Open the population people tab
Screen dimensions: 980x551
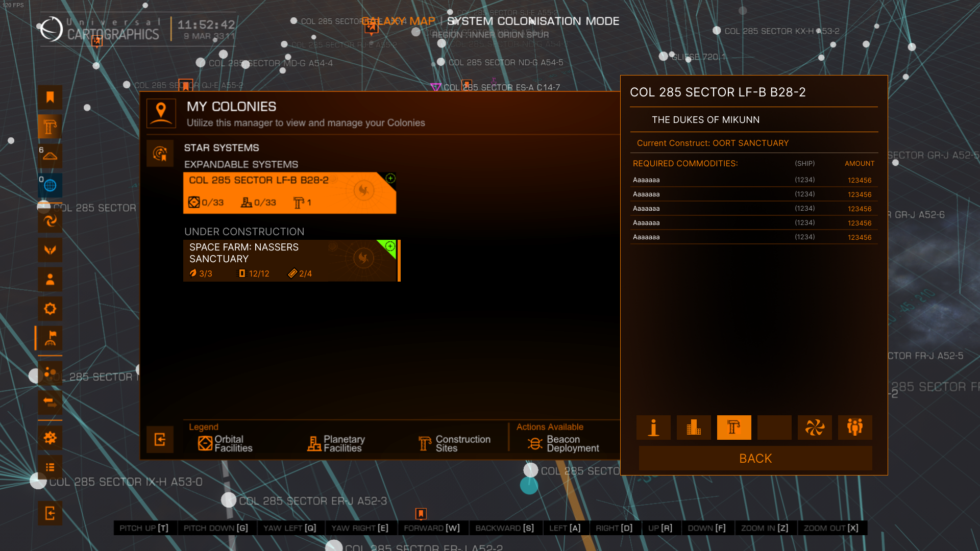point(855,428)
